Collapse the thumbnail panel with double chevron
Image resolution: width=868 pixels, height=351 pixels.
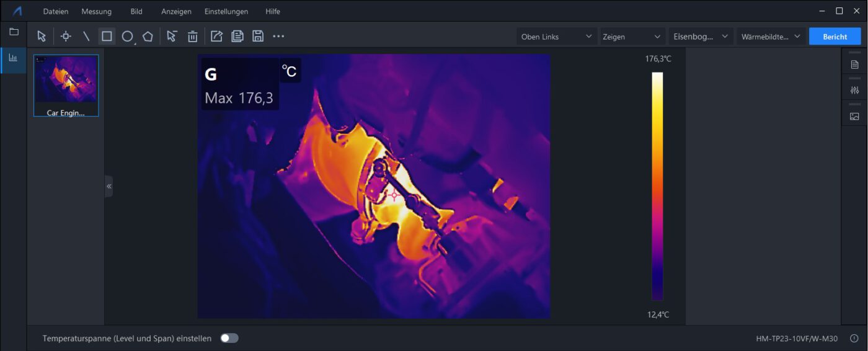click(109, 186)
